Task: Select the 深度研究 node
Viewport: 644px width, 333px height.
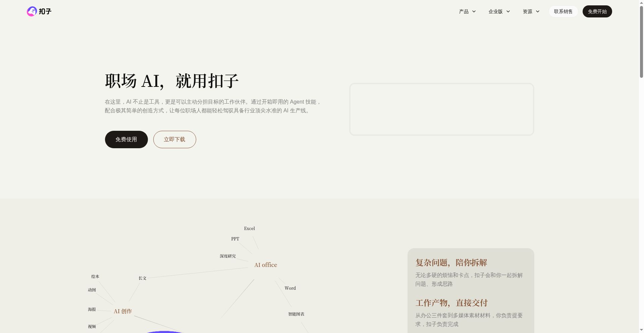Action: pos(227,256)
